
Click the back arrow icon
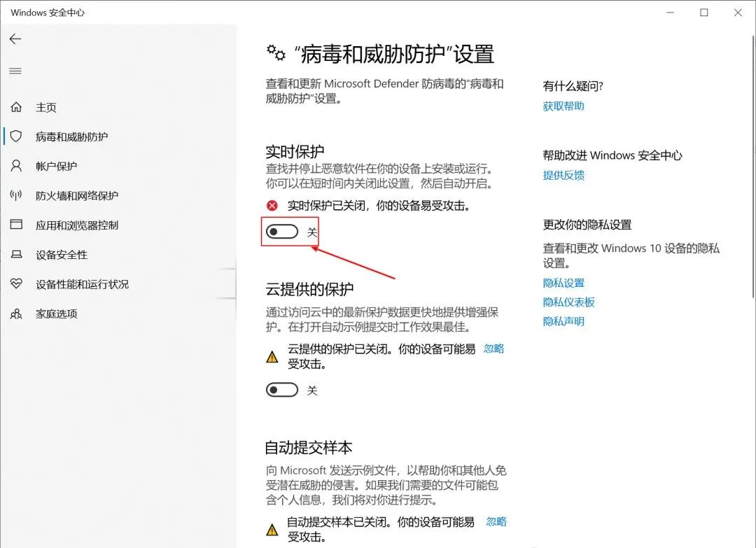(x=15, y=39)
